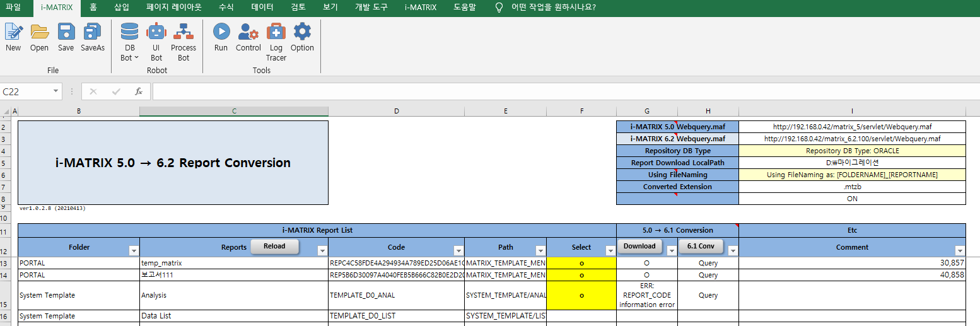The height and width of the screenshot is (326, 980).
Task: Open the Option gear settings
Action: (x=302, y=32)
